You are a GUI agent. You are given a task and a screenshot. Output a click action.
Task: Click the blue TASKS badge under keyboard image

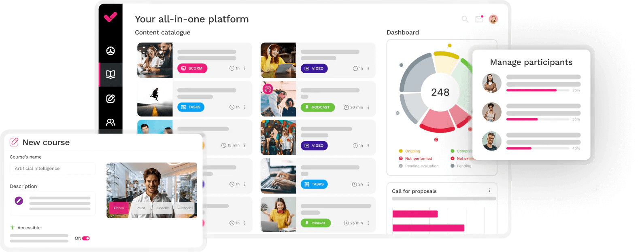314,184
